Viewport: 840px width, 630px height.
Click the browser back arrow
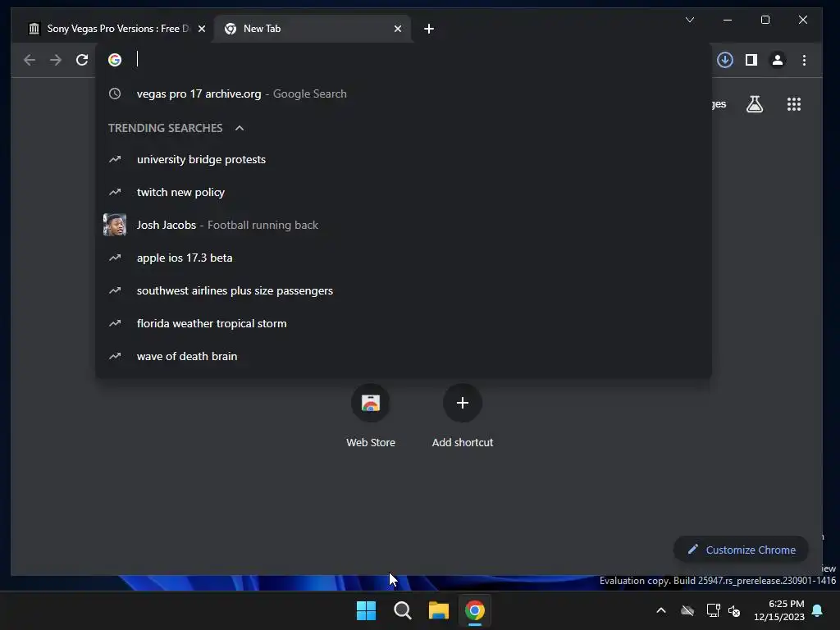(30, 60)
